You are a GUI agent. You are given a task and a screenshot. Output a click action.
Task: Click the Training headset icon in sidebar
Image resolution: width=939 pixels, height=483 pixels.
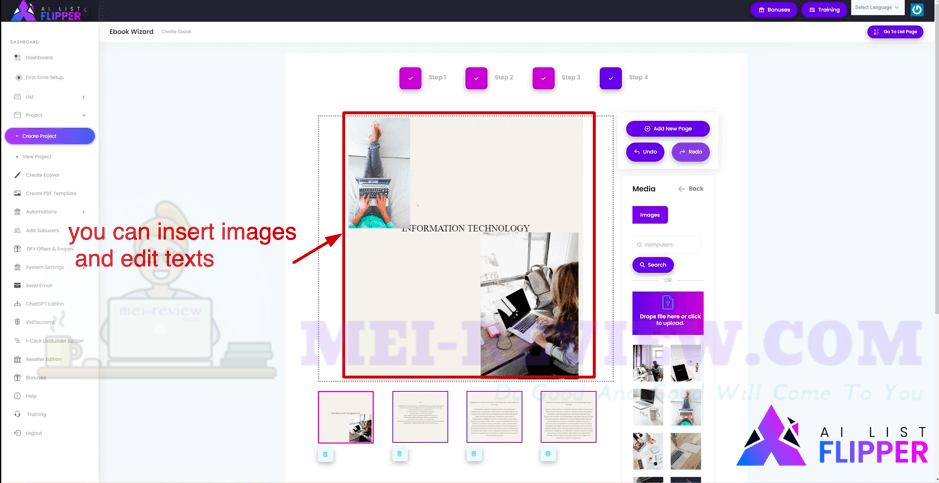coord(17,414)
